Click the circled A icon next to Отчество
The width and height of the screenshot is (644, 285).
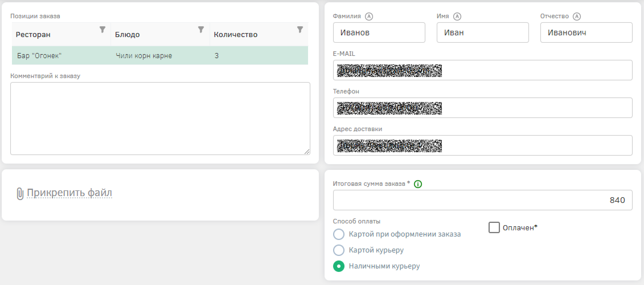click(577, 17)
